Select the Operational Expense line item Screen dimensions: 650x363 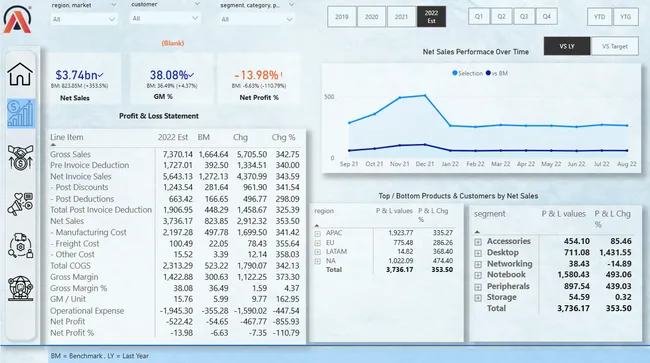87,310
